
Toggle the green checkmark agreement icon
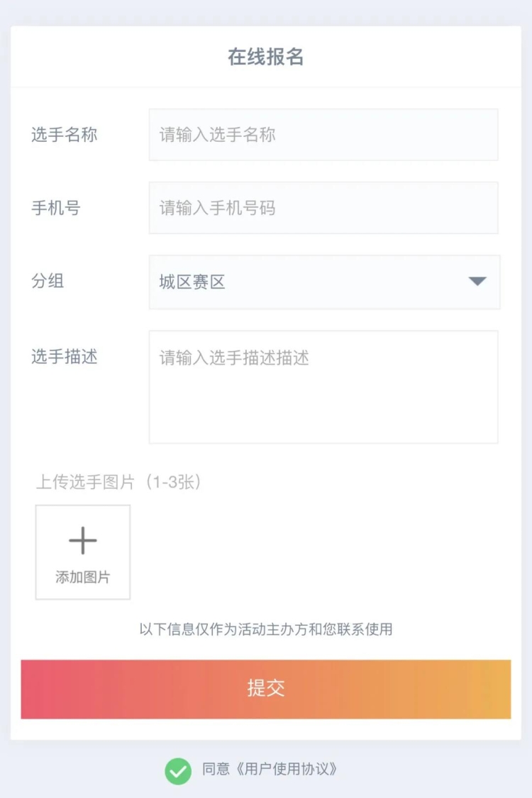(178, 770)
